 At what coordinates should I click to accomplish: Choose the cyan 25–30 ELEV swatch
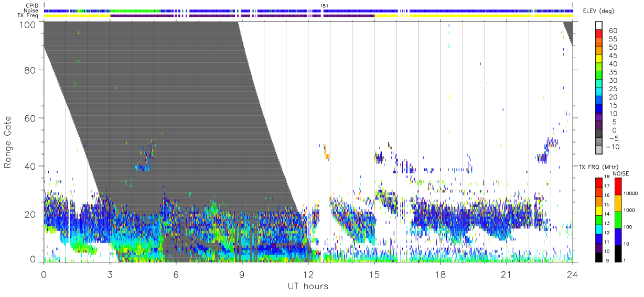coord(598,84)
